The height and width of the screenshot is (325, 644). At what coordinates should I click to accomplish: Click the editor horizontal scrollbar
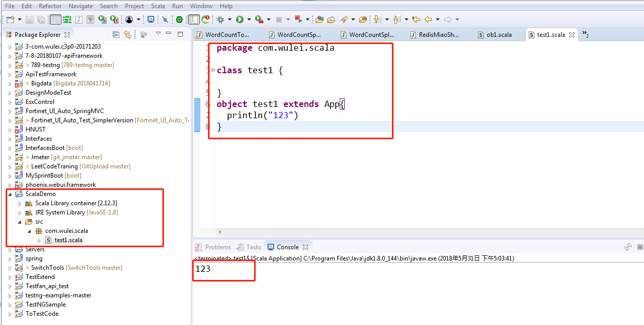(x=410, y=232)
